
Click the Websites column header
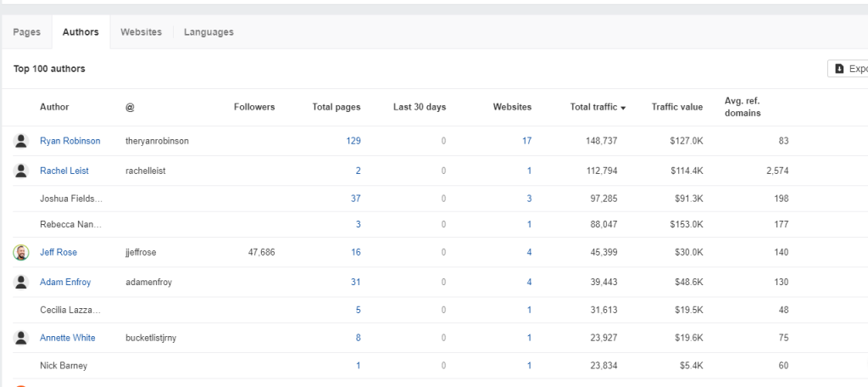point(512,107)
